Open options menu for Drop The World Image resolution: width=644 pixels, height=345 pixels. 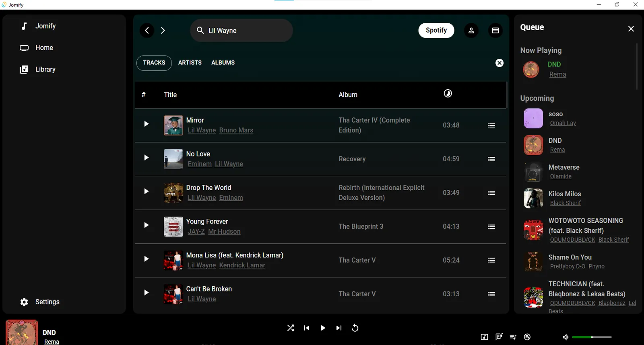(491, 193)
